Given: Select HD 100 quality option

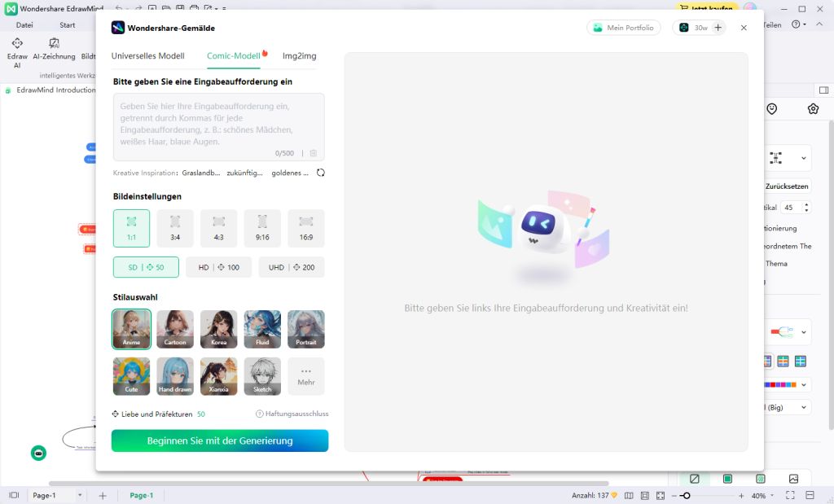Looking at the screenshot, I should click(218, 267).
